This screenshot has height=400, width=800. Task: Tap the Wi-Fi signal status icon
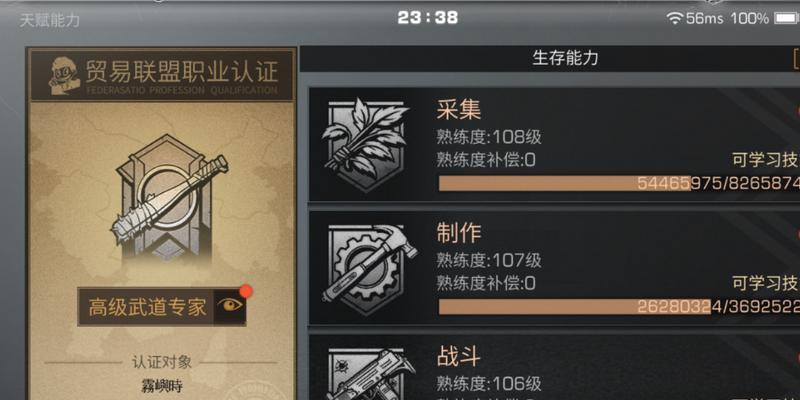(x=674, y=19)
